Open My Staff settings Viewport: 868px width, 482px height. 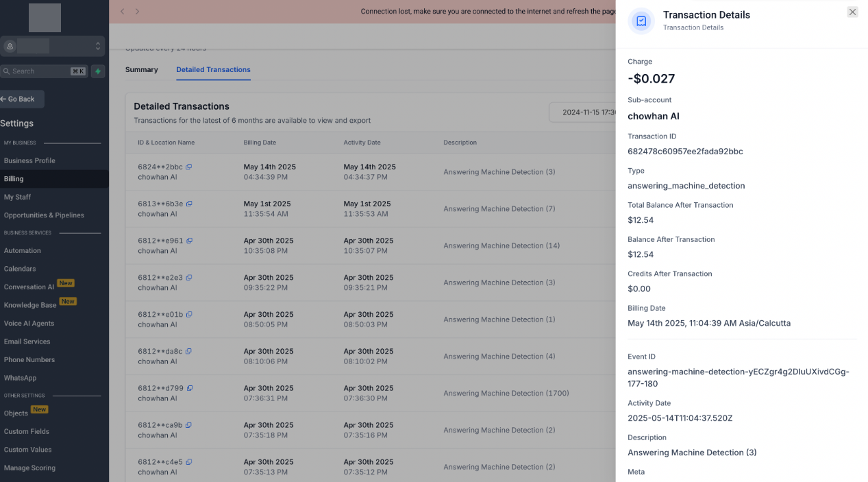coord(17,197)
